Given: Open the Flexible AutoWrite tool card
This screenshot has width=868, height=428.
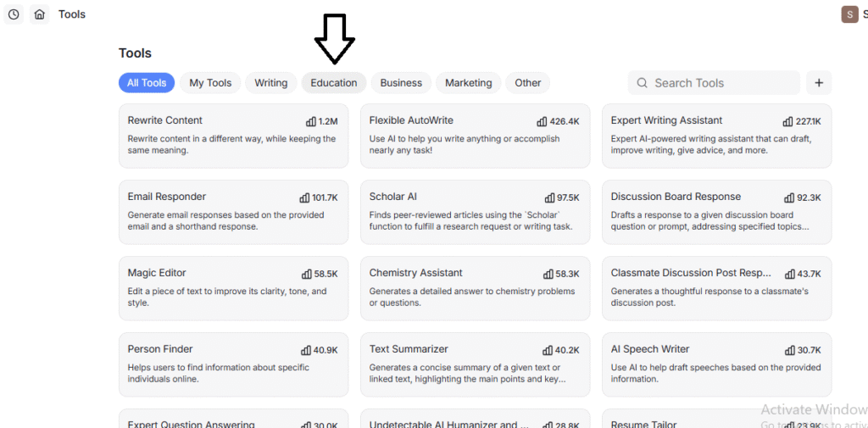Looking at the screenshot, I should coord(475,136).
